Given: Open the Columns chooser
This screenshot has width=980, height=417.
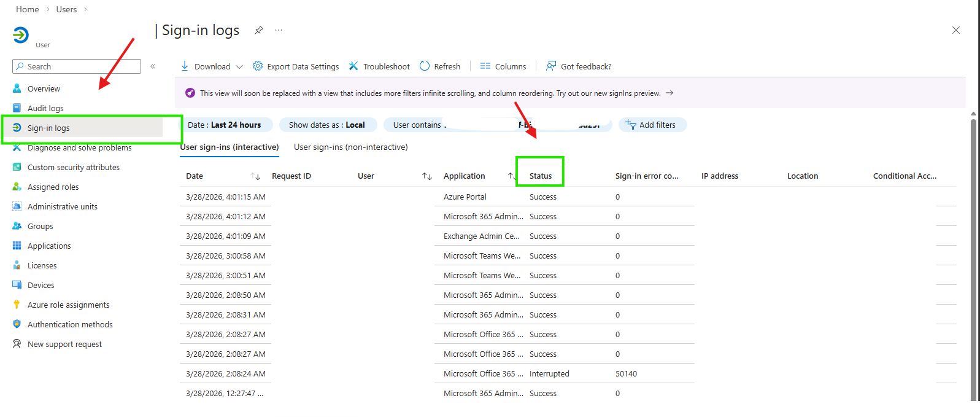Looking at the screenshot, I should point(503,66).
